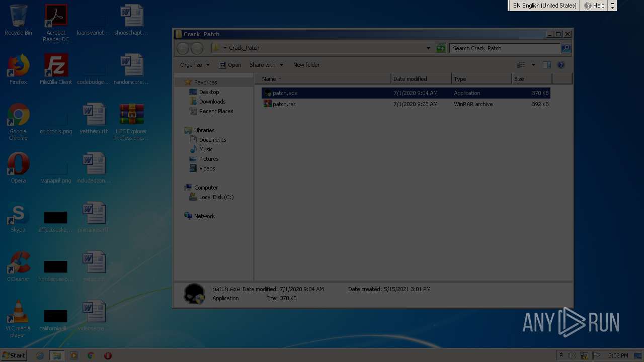
Task: Select includedzon Word document on desktop
Action: point(94,168)
